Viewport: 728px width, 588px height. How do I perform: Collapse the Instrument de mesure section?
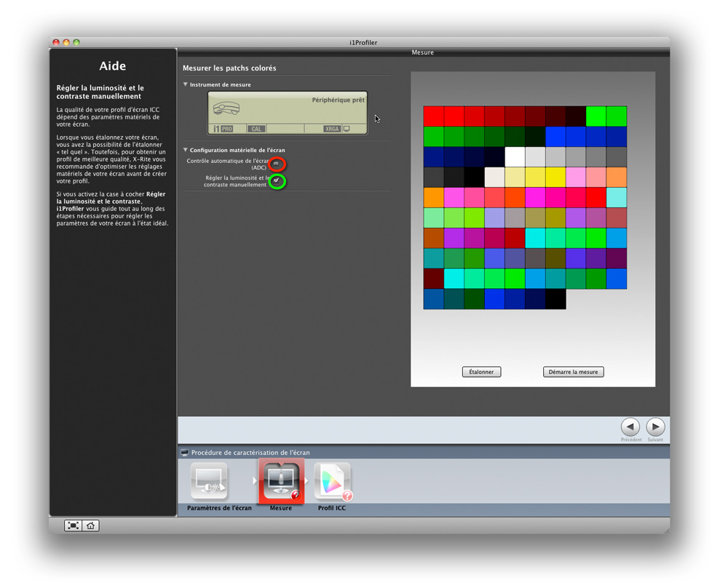click(x=186, y=84)
